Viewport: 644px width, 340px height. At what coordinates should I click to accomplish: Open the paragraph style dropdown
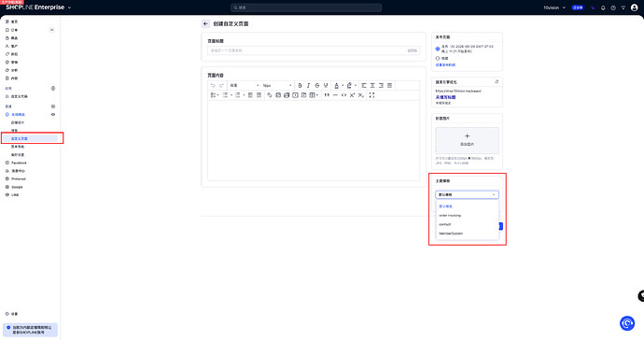(244, 86)
